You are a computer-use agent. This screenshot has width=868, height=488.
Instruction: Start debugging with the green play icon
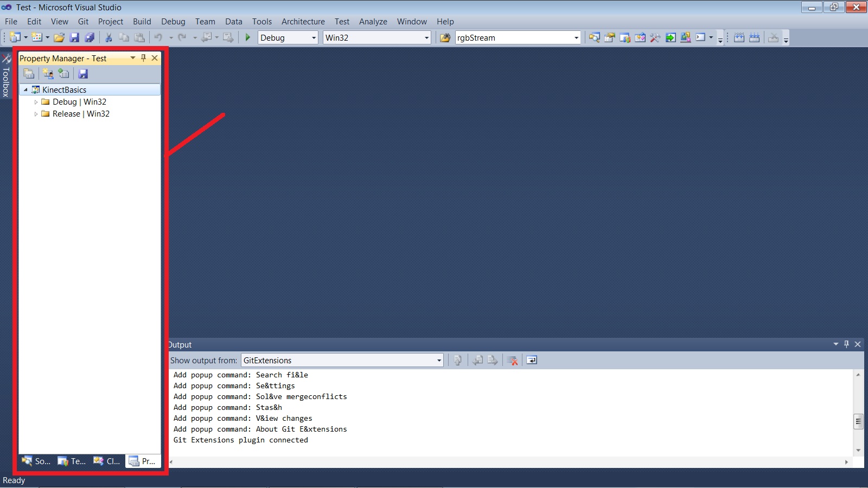pos(248,37)
